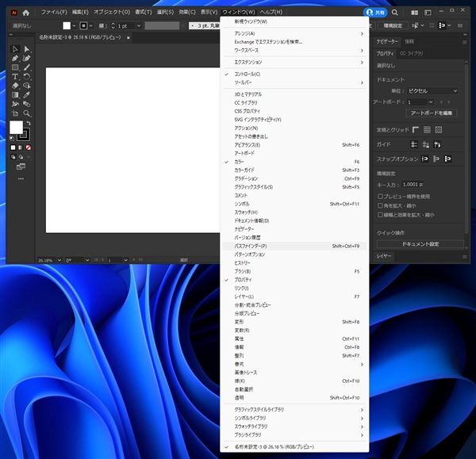Set the Gradient color mode button
The height and width of the screenshot is (459, 476).
point(21,147)
